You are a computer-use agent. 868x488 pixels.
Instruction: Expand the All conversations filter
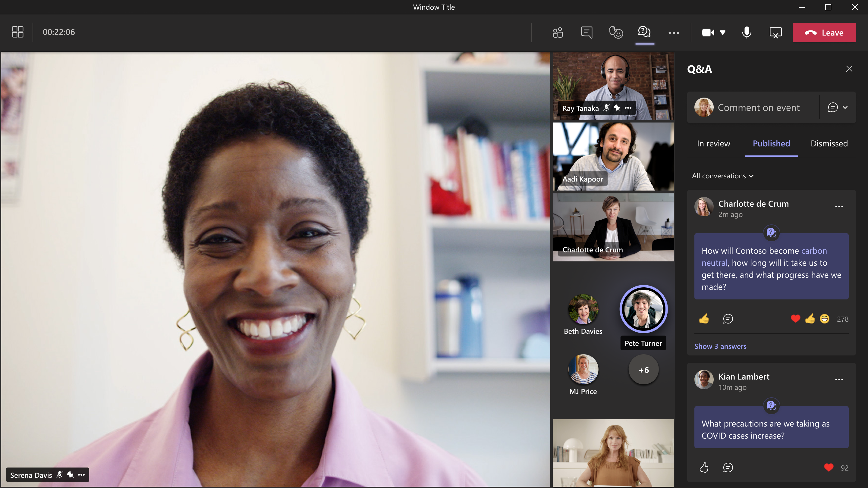[722, 176]
